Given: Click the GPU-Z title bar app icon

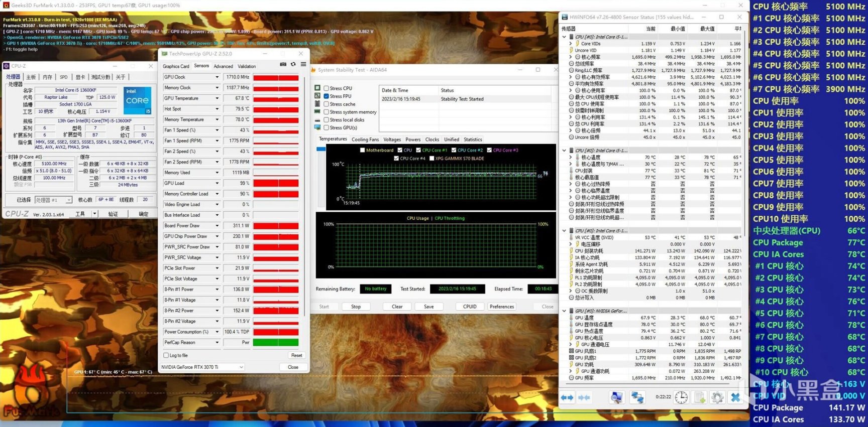Looking at the screenshot, I should [164, 54].
